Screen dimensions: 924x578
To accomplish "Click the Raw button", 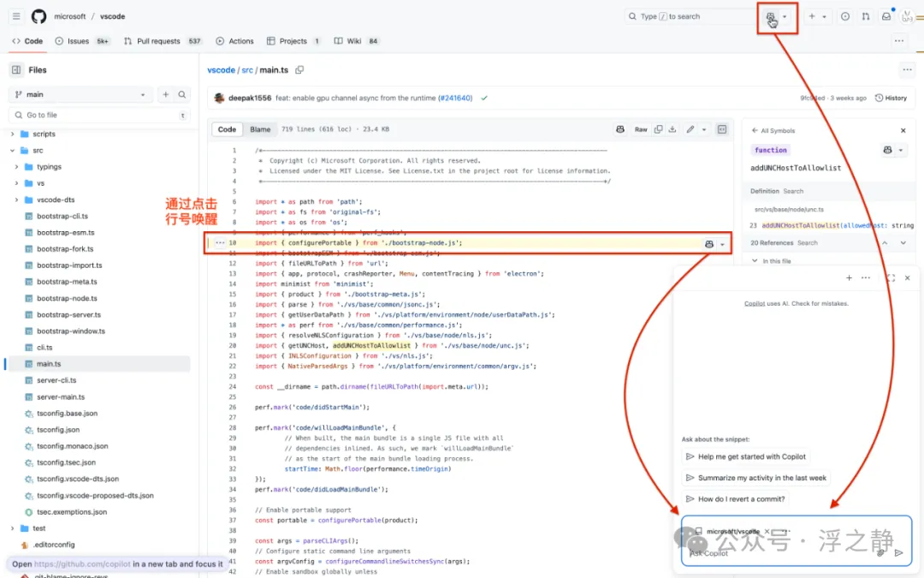I will click(641, 129).
